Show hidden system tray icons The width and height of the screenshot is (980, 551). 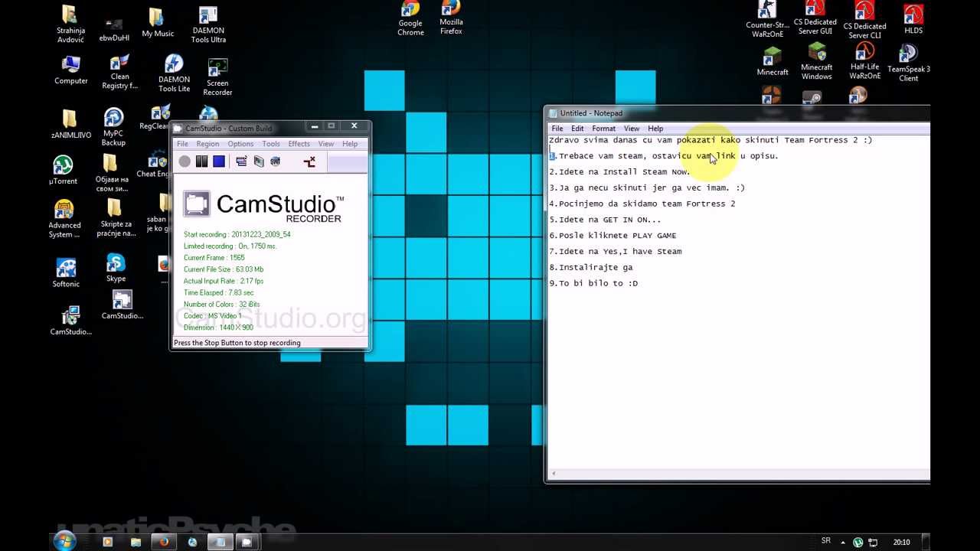pos(843,542)
